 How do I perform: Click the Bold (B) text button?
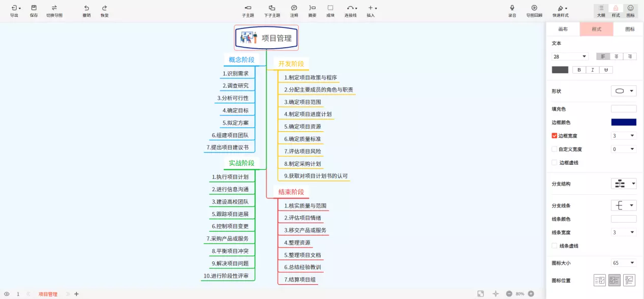[x=579, y=70]
